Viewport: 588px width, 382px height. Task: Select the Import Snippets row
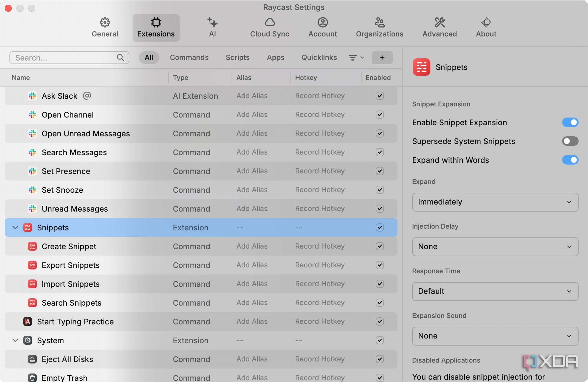point(201,284)
